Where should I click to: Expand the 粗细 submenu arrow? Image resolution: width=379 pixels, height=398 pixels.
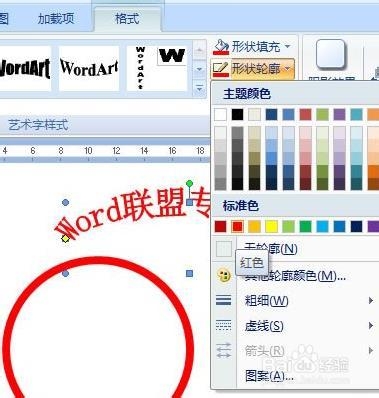tap(371, 301)
